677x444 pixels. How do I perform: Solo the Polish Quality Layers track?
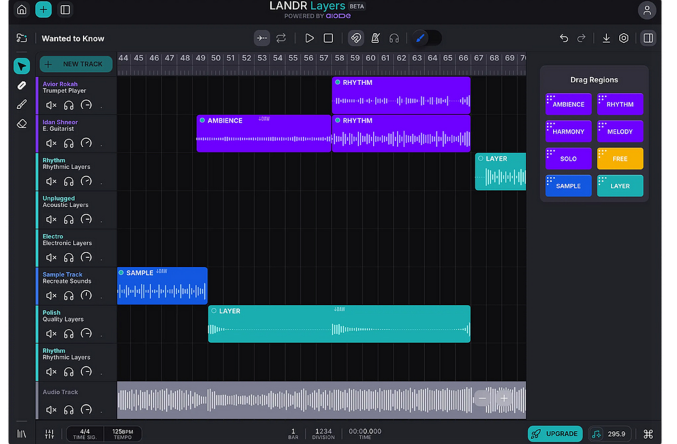click(68, 333)
